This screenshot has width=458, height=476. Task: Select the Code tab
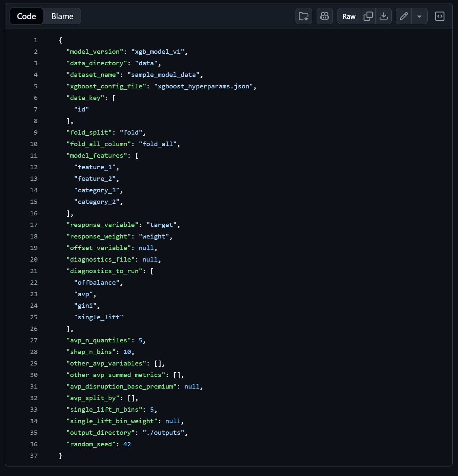click(x=26, y=16)
